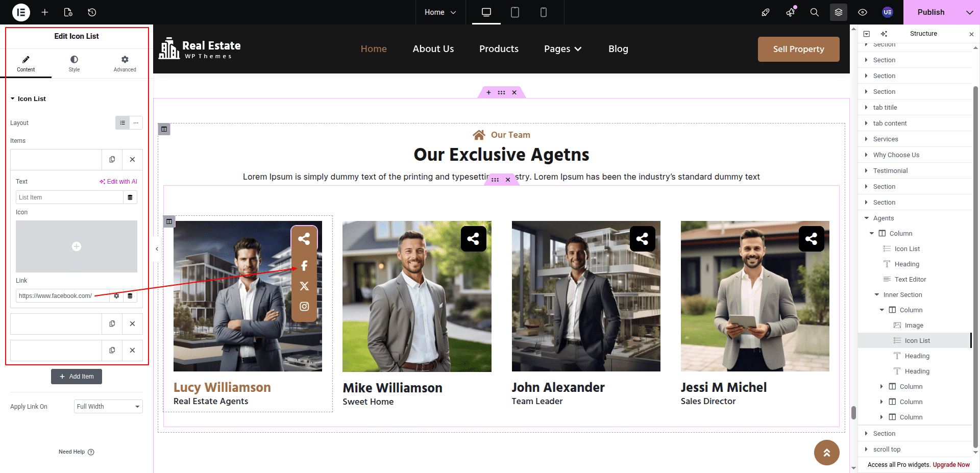Open the Publish options arrow

point(969,12)
